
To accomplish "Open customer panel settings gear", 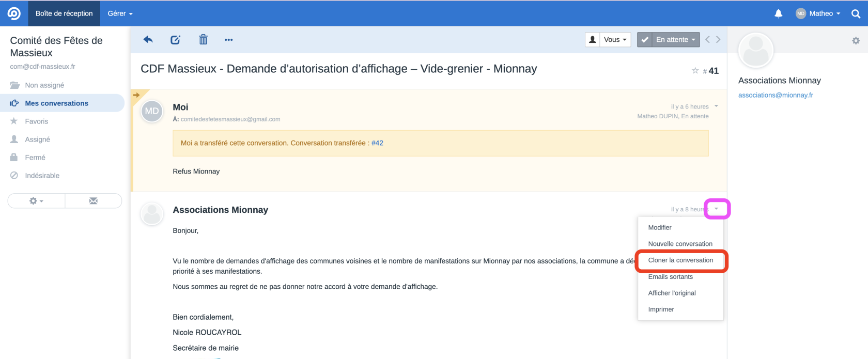I will point(856,40).
